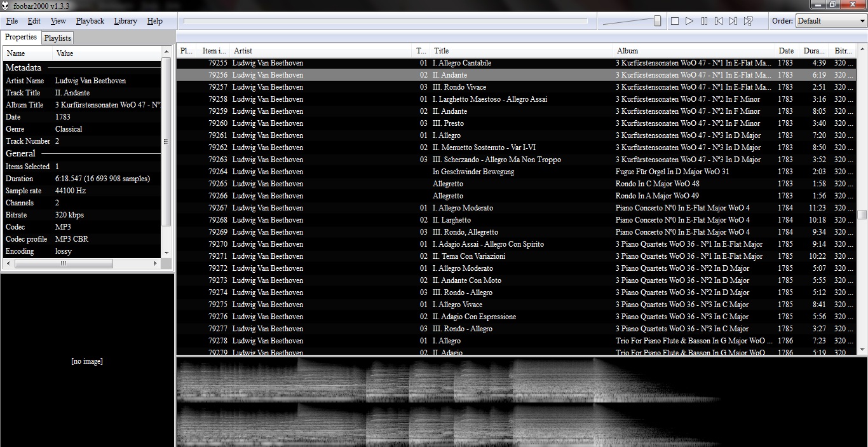Click the Artist Name value 'Ludwig Van Beethoven'

click(x=90, y=81)
